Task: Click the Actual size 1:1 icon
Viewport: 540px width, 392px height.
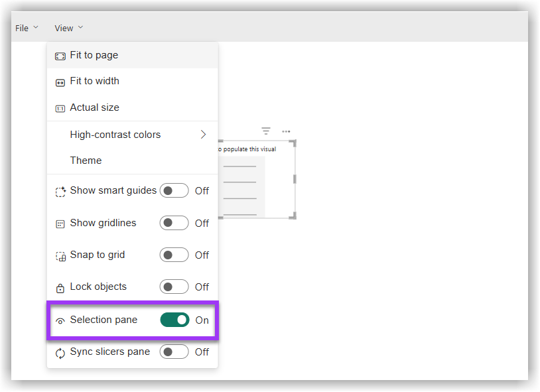Action: pyautogui.click(x=60, y=107)
